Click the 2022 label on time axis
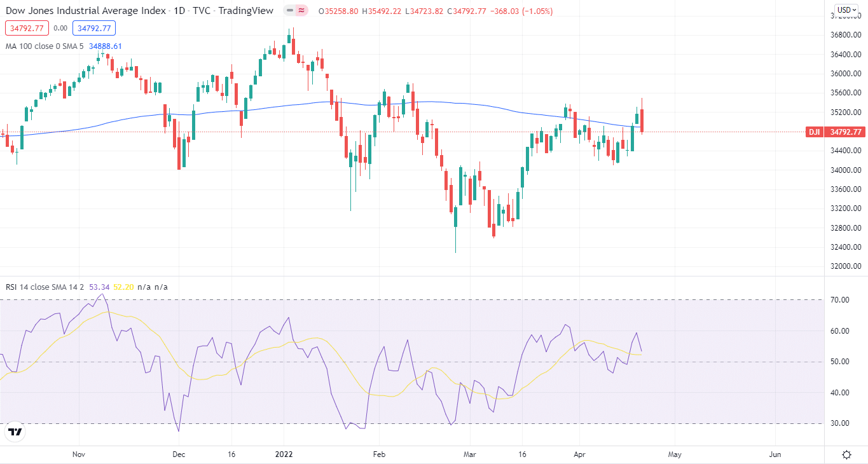This screenshot has width=868, height=464. click(283, 454)
